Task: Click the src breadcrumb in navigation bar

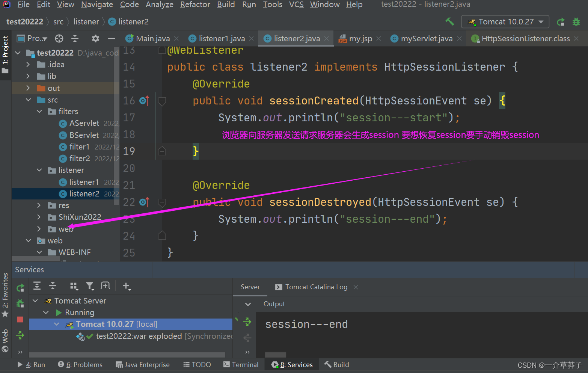Action: point(58,22)
